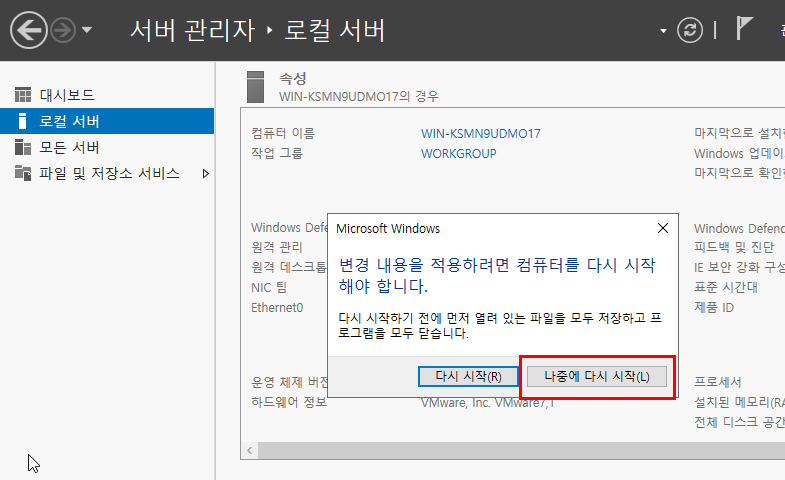Image resolution: width=785 pixels, height=480 pixels.
Task: Click the 다시 시작(R) button
Action: 468,376
